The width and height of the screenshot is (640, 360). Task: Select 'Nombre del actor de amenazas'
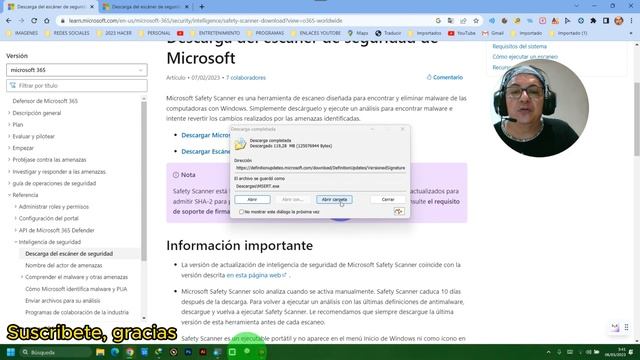coord(64,265)
